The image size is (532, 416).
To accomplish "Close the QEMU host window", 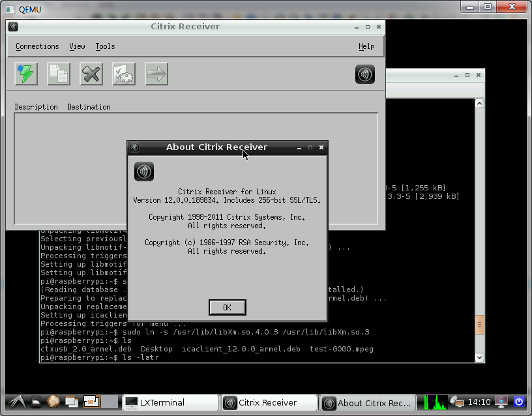I will 512,7.
